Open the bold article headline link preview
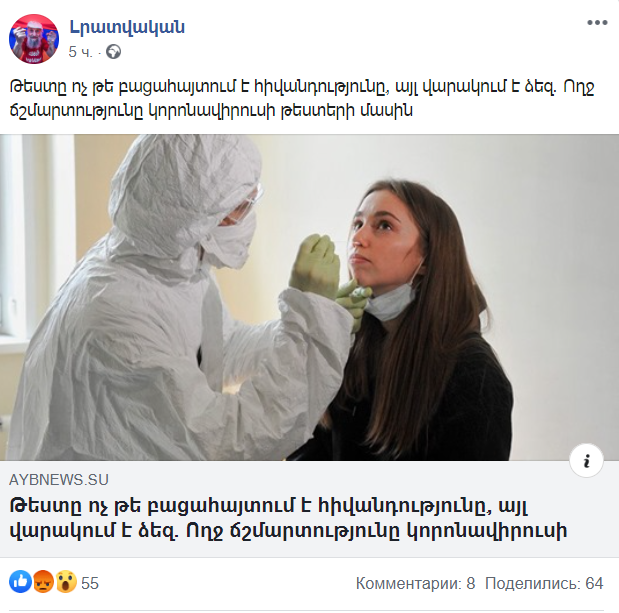The height and width of the screenshot is (613, 619). pos(288,518)
